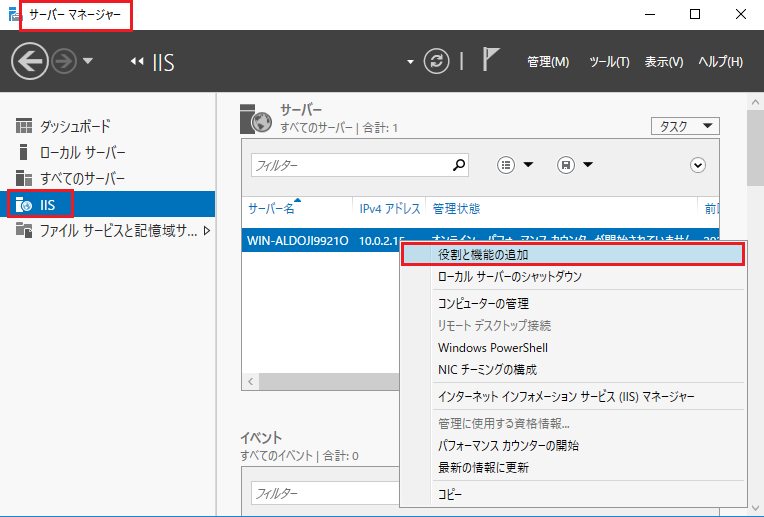This screenshot has height=517, width=764.
Task: Click the save query disk icon
Action: coord(566,165)
